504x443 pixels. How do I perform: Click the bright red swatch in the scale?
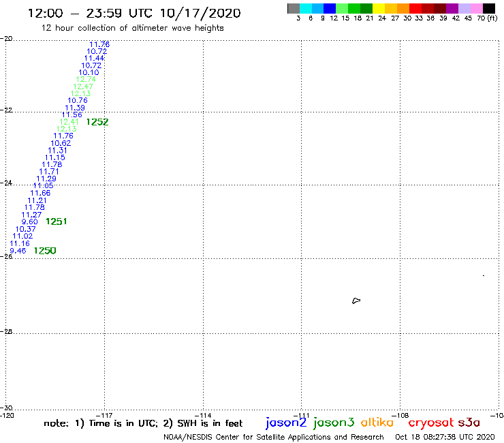pos(415,8)
